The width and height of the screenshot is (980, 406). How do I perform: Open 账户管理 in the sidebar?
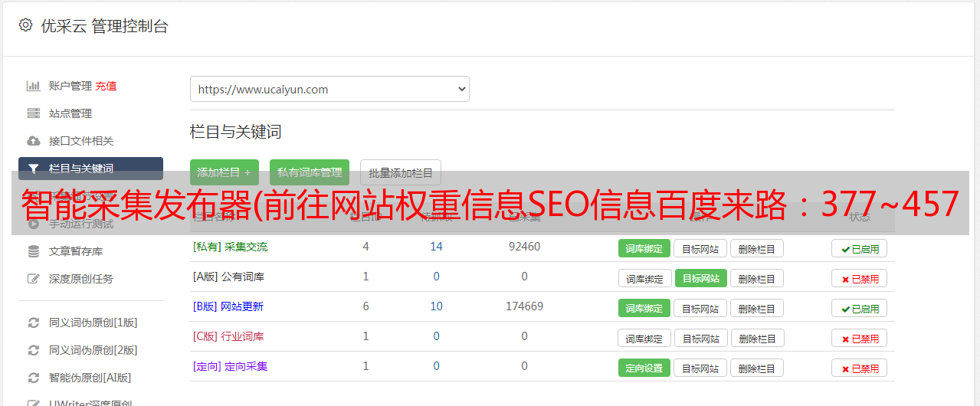70,86
